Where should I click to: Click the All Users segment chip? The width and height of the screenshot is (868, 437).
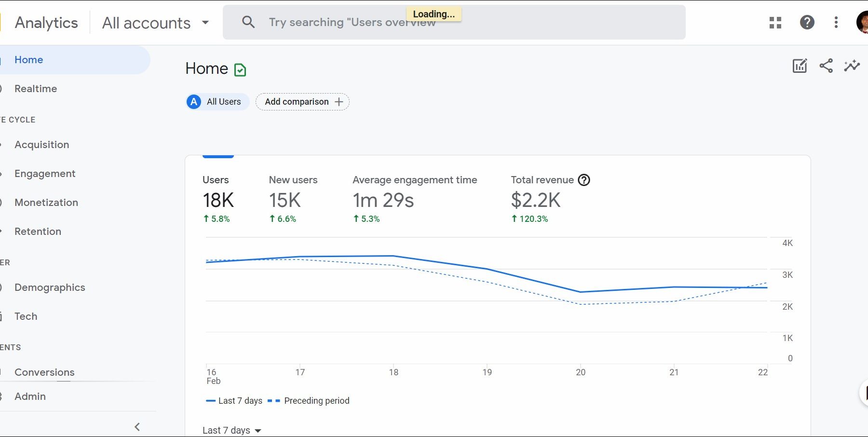[217, 102]
